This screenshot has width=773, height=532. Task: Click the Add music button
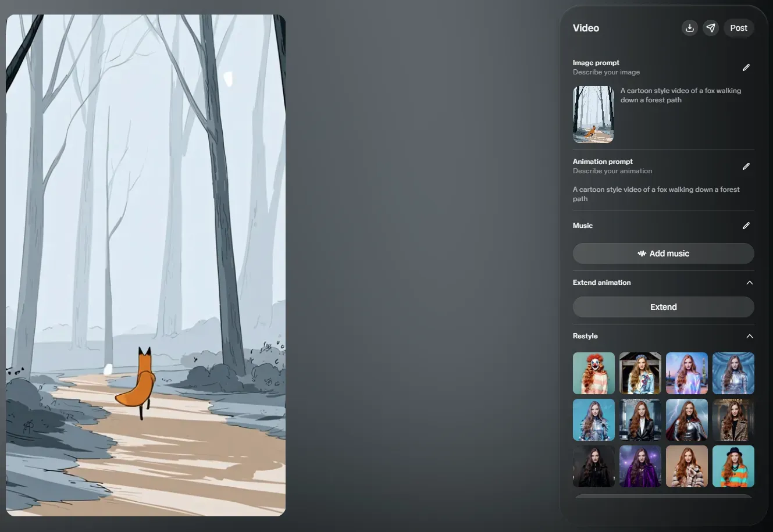coord(663,253)
